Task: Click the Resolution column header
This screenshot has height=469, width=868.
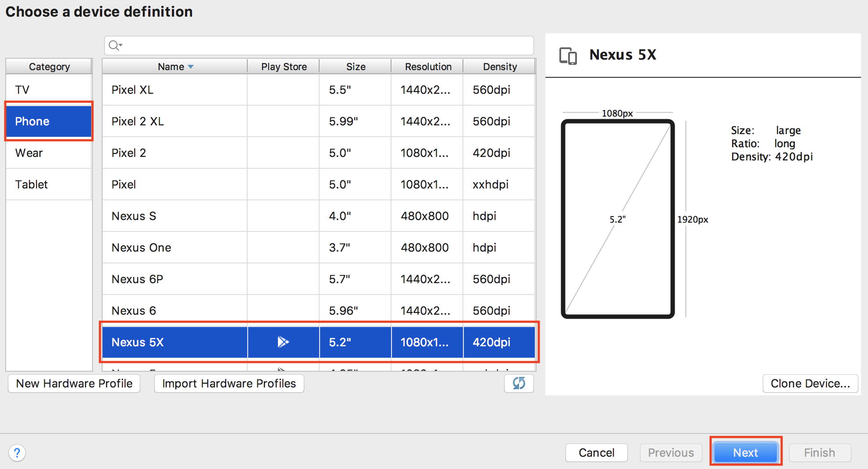Action: coord(428,67)
